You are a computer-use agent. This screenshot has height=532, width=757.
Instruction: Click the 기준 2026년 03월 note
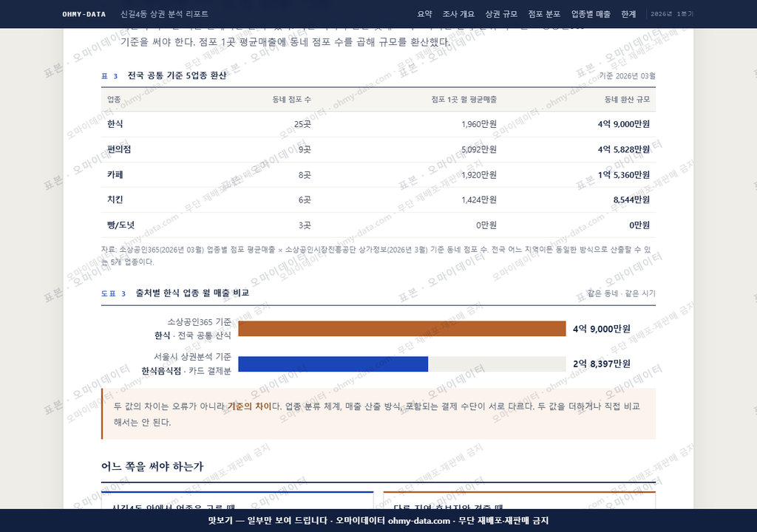coord(627,76)
